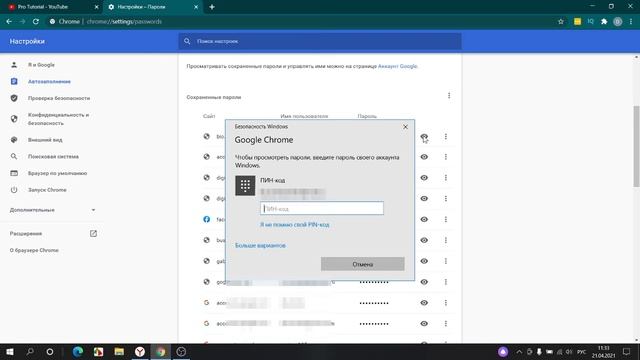Open Расширения via its external-link icon
640x360 pixels.
point(93,233)
